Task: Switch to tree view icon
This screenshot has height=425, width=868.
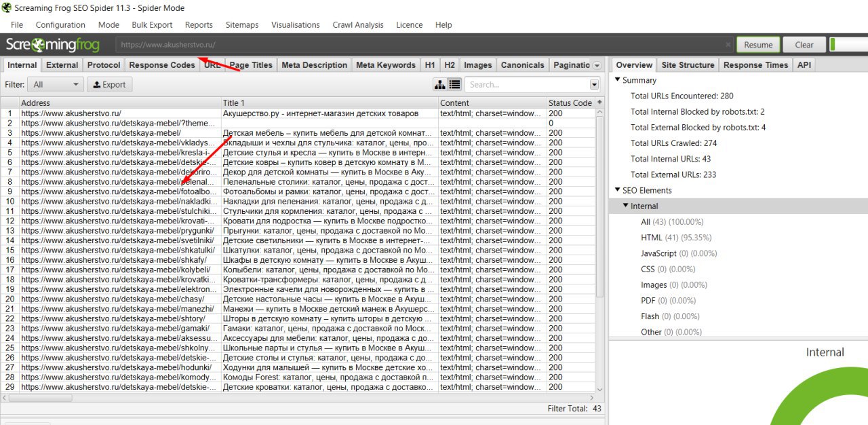Action: pyautogui.click(x=440, y=85)
